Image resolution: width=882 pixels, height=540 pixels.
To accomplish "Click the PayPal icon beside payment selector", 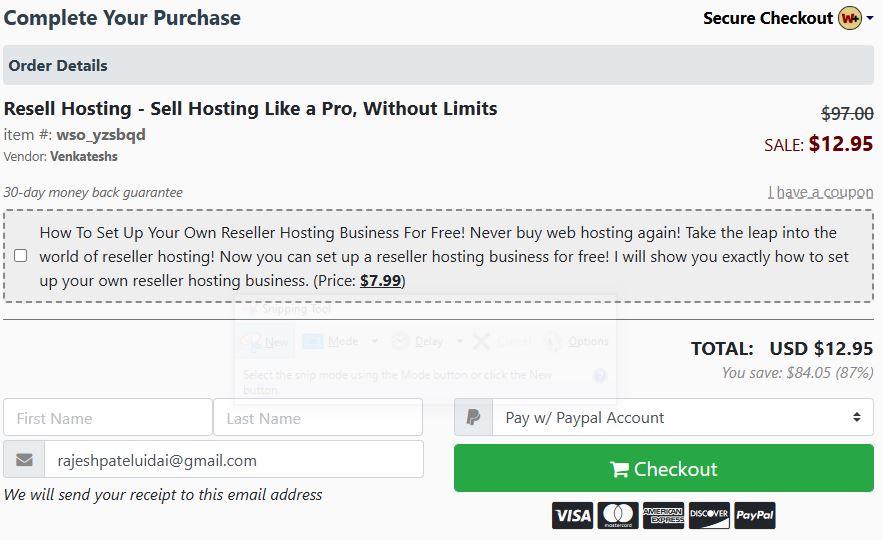I will pos(474,418).
